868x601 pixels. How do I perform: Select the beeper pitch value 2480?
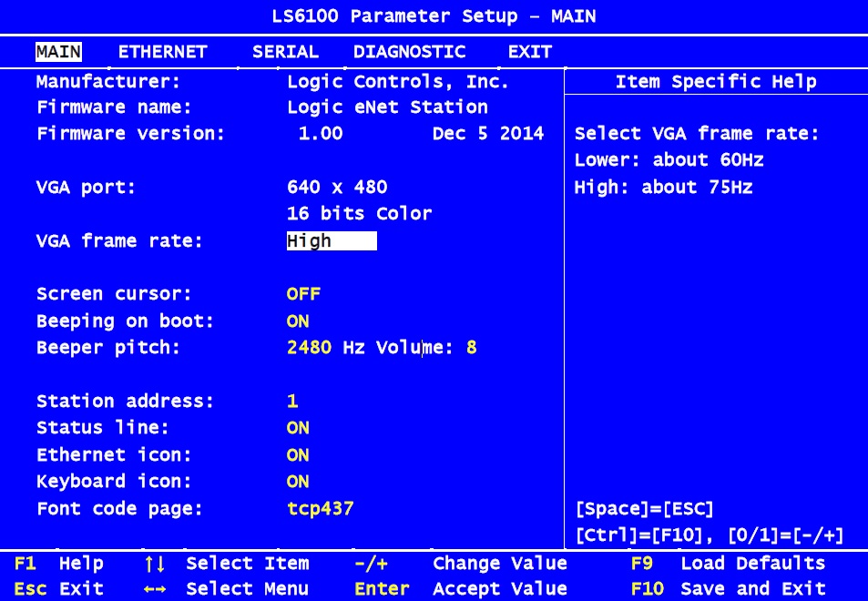click(x=309, y=348)
